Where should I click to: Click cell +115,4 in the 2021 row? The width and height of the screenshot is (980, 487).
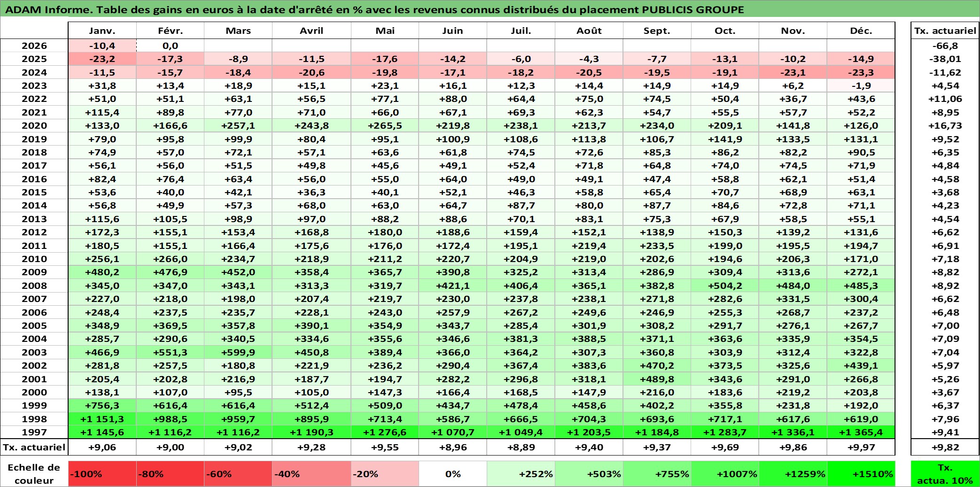point(102,112)
